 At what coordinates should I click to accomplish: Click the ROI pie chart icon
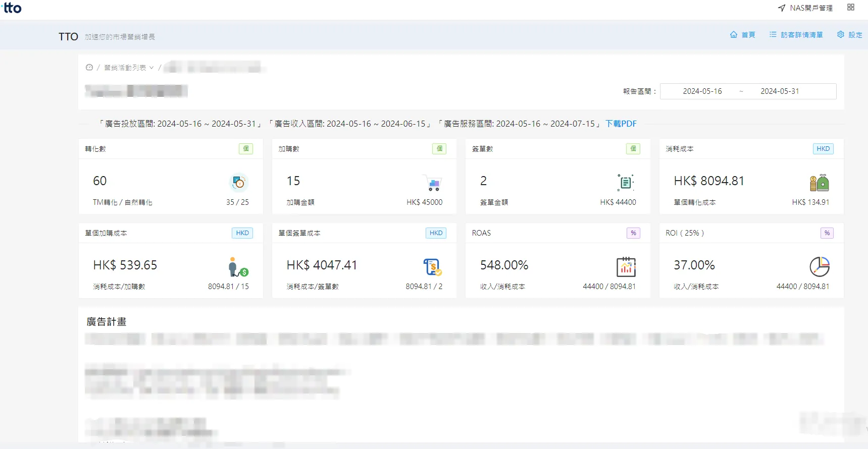click(x=819, y=267)
